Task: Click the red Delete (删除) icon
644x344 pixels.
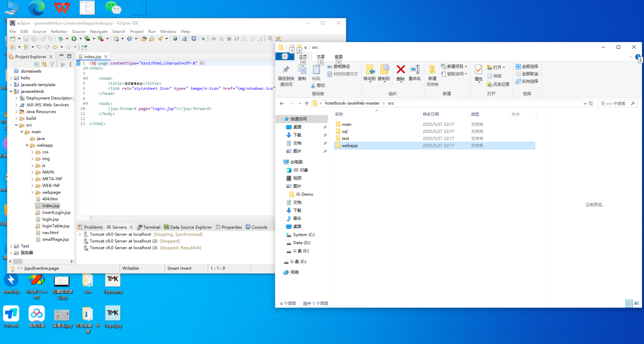Action: coord(401,70)
